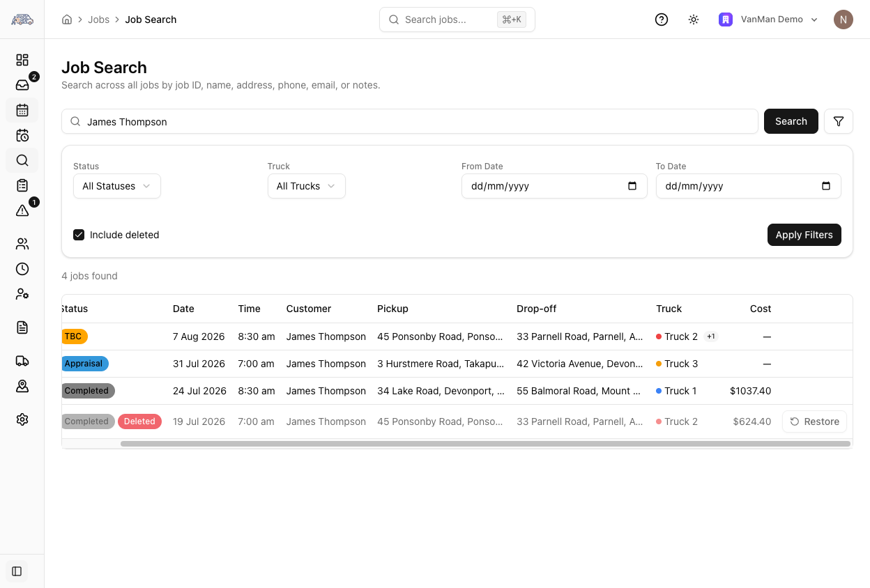Open the All Trucks dropdown

point(307,186)
